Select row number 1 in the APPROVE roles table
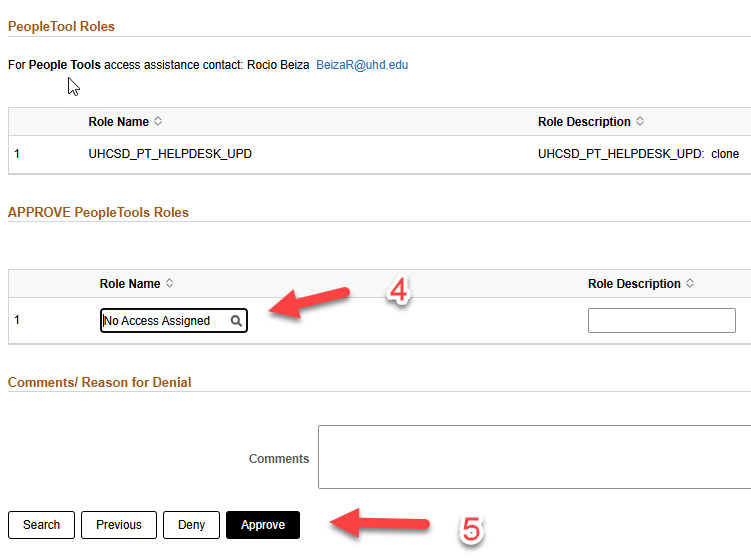Screen dimensions: 751x560 pyautogui.click(x=17, y=321)
